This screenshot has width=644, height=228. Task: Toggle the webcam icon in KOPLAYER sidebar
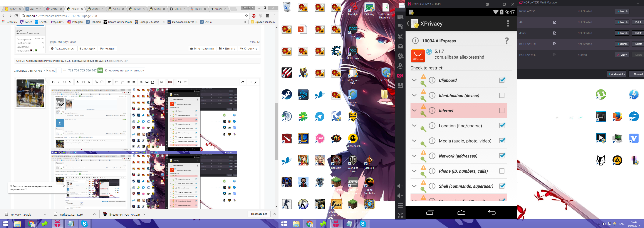coord(400,56)
